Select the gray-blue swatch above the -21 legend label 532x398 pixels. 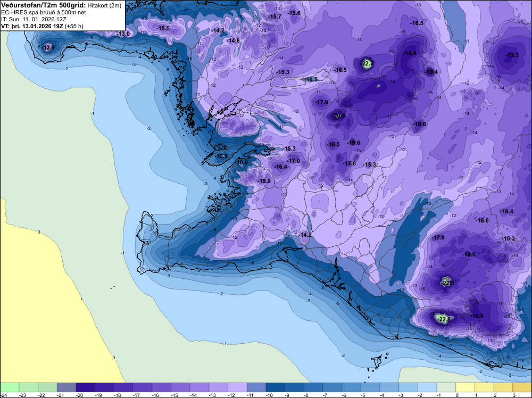(x=66, y=387)
